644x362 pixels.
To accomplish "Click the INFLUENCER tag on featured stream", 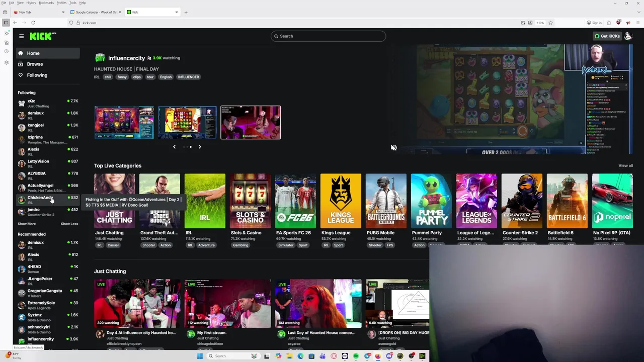I will 188,77.
